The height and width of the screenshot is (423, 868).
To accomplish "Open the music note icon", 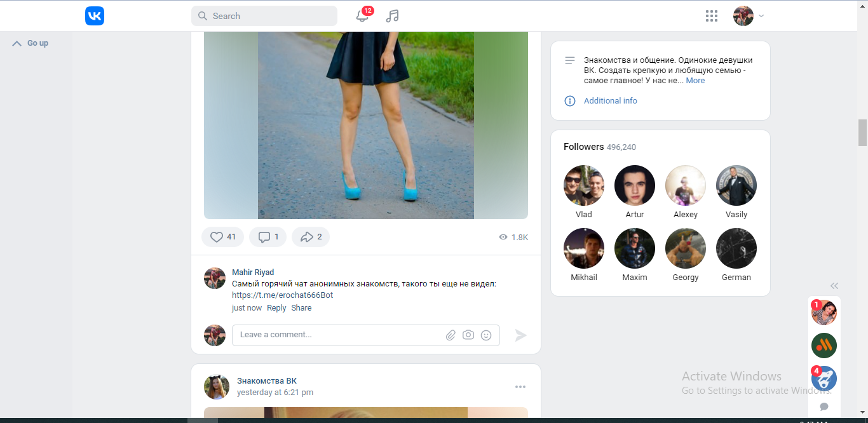I will [393, 16].
